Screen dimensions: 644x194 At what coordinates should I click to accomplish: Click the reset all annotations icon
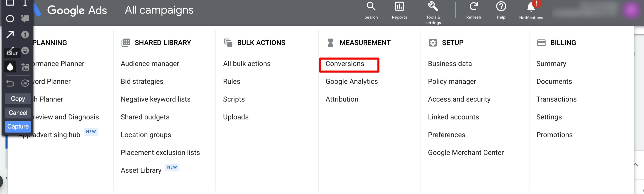pos(25,83)
